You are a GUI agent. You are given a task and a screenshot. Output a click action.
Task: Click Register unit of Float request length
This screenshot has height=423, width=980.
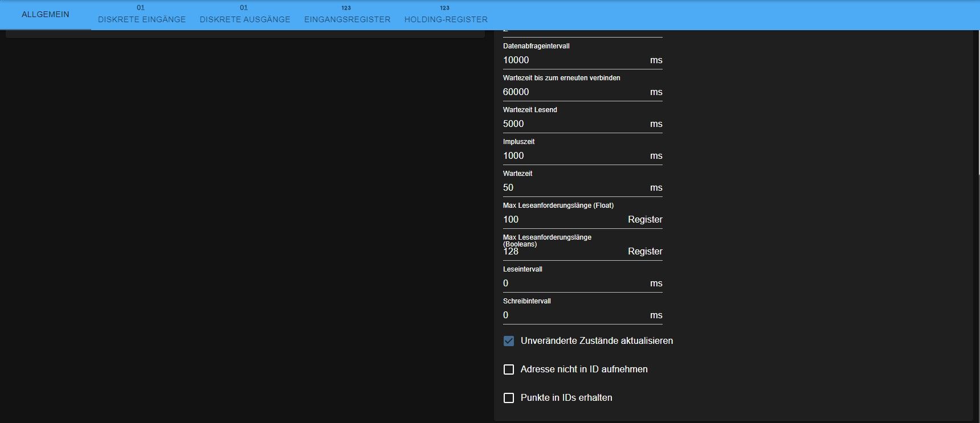click(x=645, y=220)
